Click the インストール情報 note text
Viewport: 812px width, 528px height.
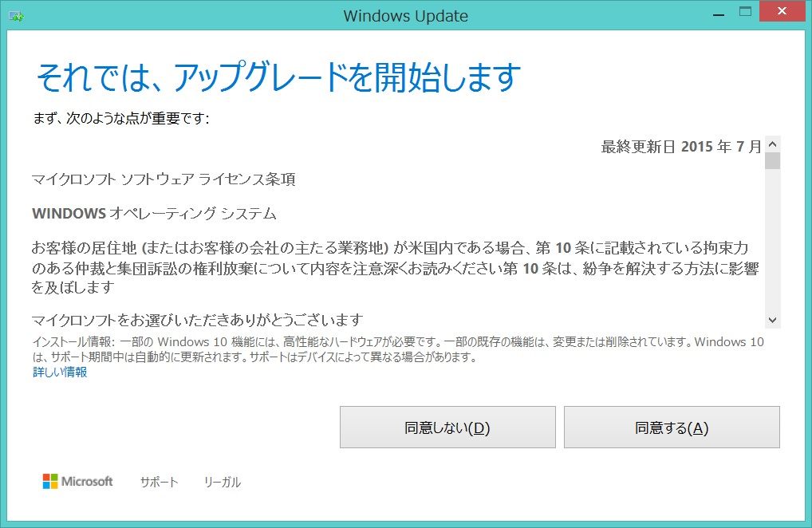[x=398, y=349]
